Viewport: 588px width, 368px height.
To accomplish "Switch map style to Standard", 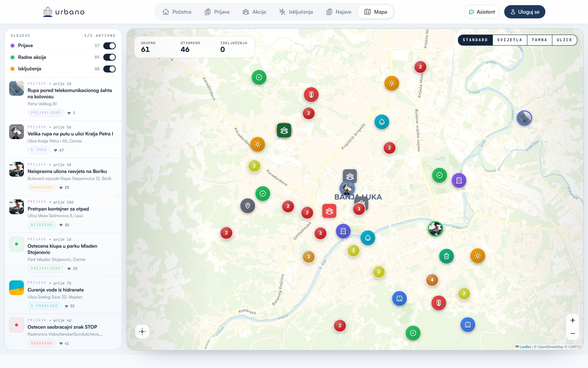I will 475,40.
